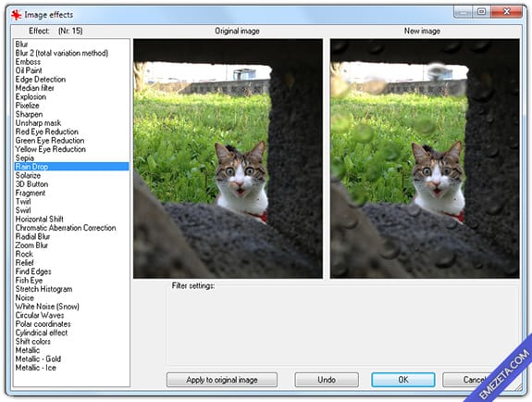This screenshot has height=402, width=532.
Task: Choose Unsharp mask from the list
Action: (x=38, y=123)
